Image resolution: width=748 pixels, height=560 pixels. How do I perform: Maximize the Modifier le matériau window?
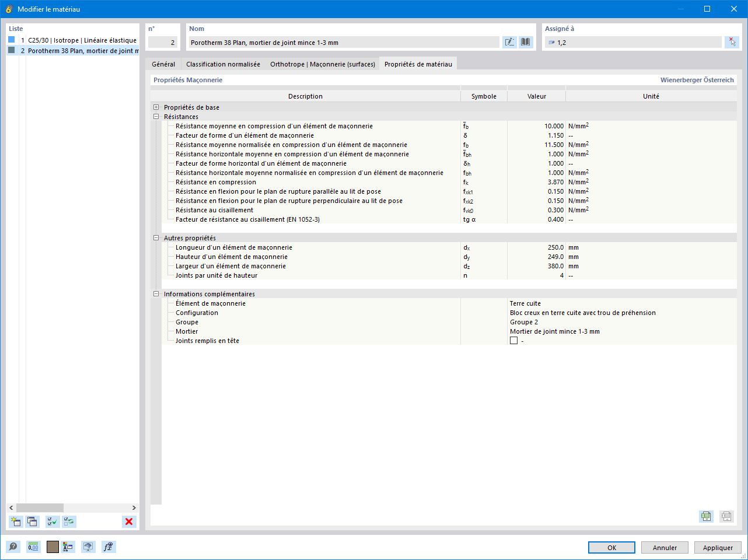coord(707,9)
